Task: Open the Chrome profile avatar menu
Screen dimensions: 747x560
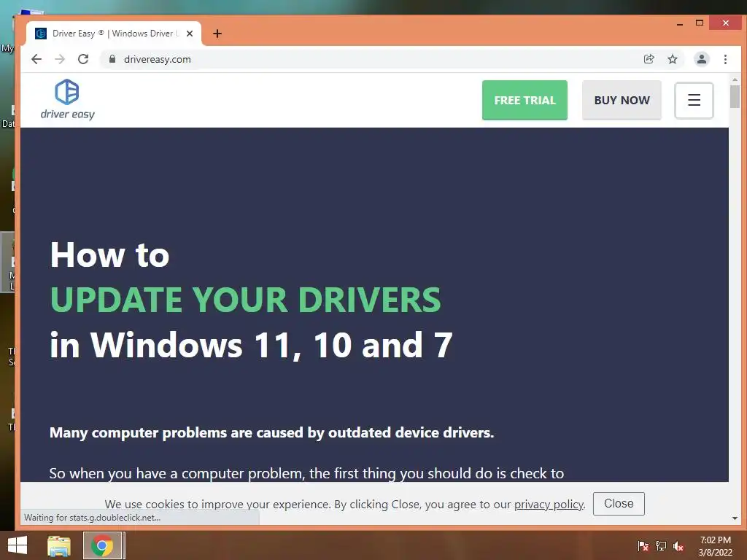Action: click(x=702, y=59)
